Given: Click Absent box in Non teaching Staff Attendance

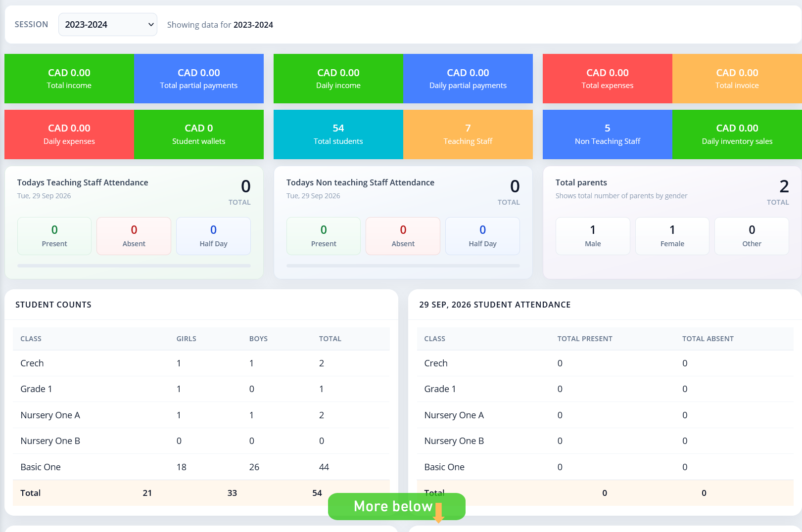Looking at the screenshot, I should click(403, 236).
